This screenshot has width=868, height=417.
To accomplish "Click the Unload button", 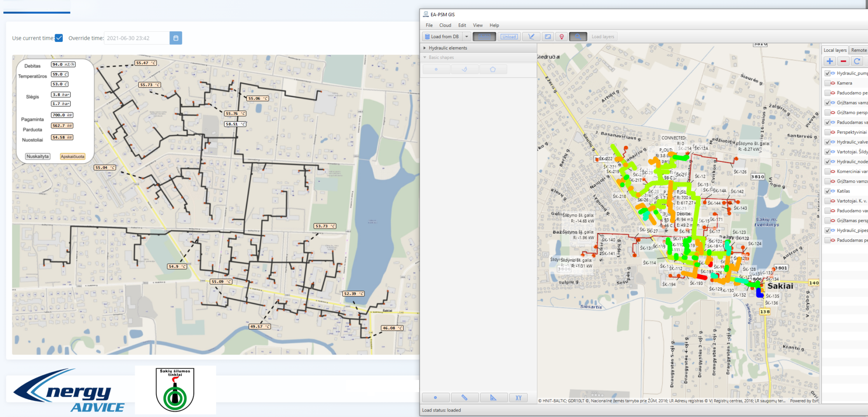I will [x=509, y=37].
